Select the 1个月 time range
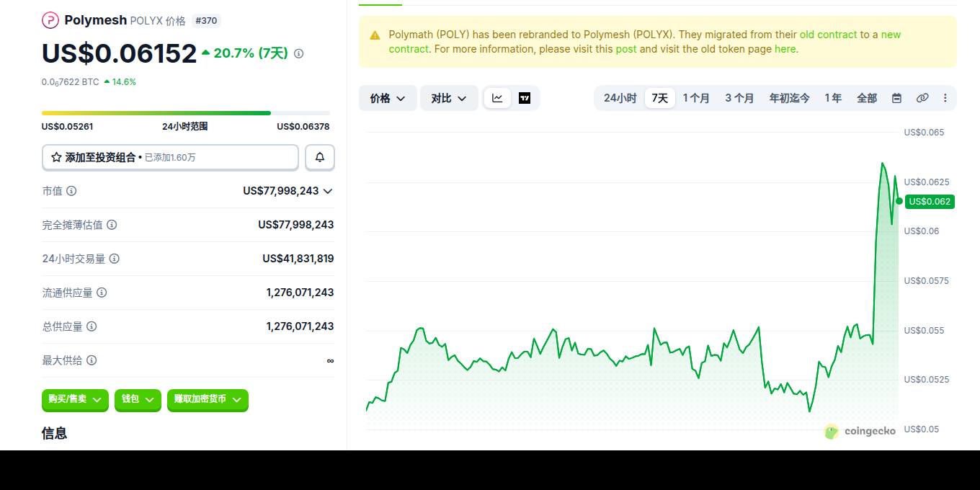The width and height of the screenshot is (980, 490). click(696, 98)
